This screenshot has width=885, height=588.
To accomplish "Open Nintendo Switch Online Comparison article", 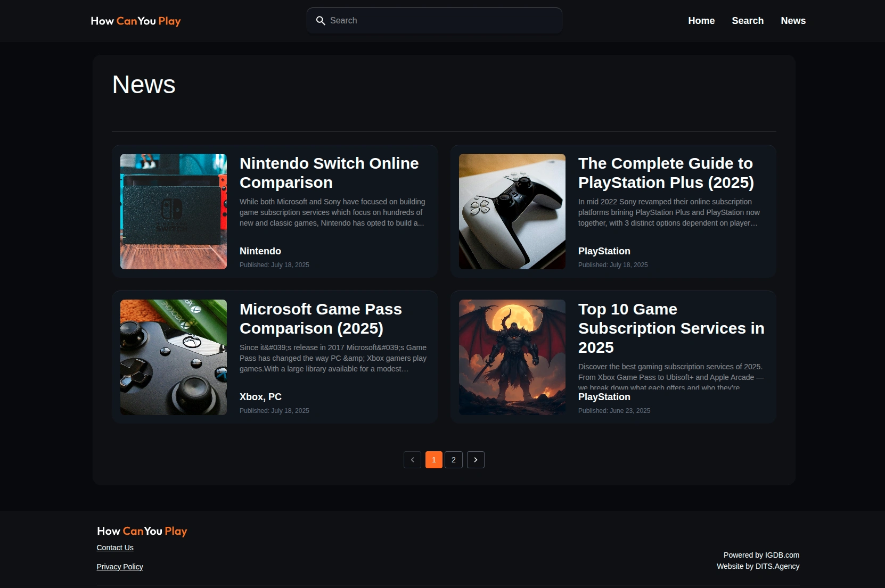I will 329,173.
